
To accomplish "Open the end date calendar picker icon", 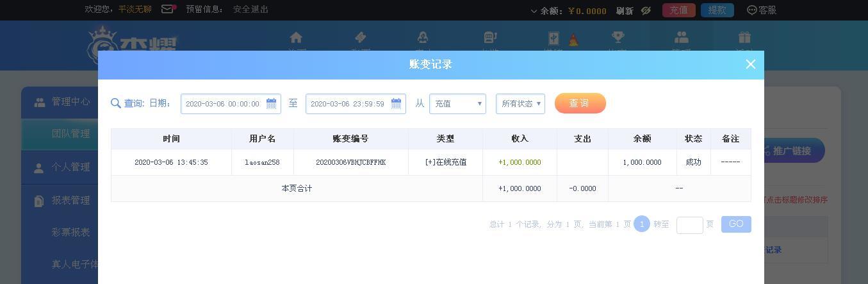I will tap(396, 104).
